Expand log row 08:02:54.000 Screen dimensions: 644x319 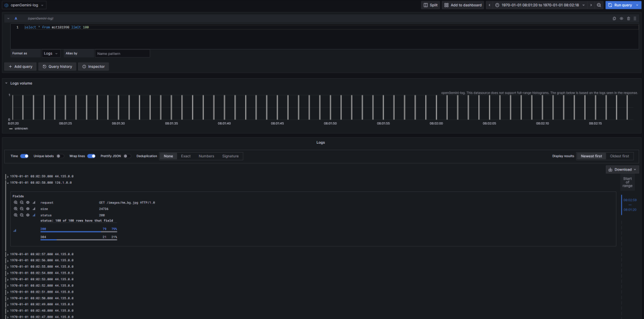[x=8, y=273]
